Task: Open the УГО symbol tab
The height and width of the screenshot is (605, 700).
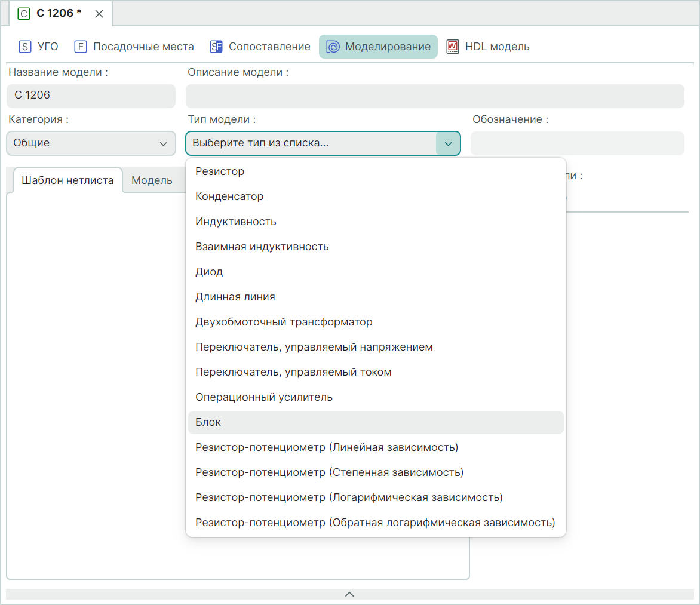Action: [x=39, y=47]
